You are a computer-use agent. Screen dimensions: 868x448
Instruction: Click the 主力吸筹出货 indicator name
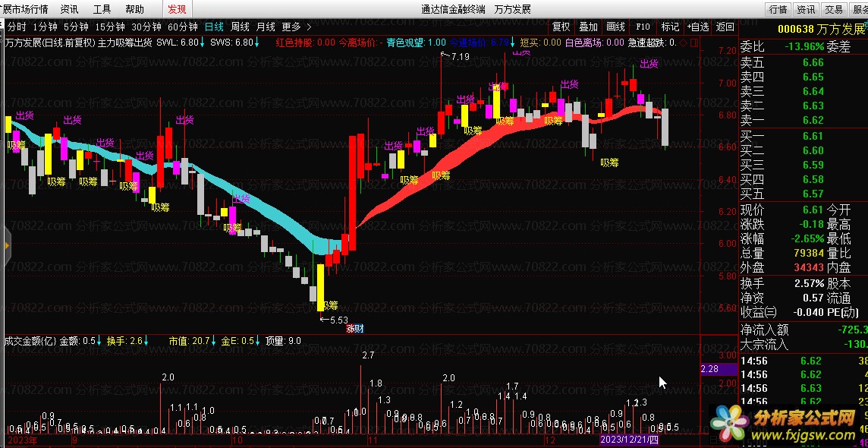point(124,42)
